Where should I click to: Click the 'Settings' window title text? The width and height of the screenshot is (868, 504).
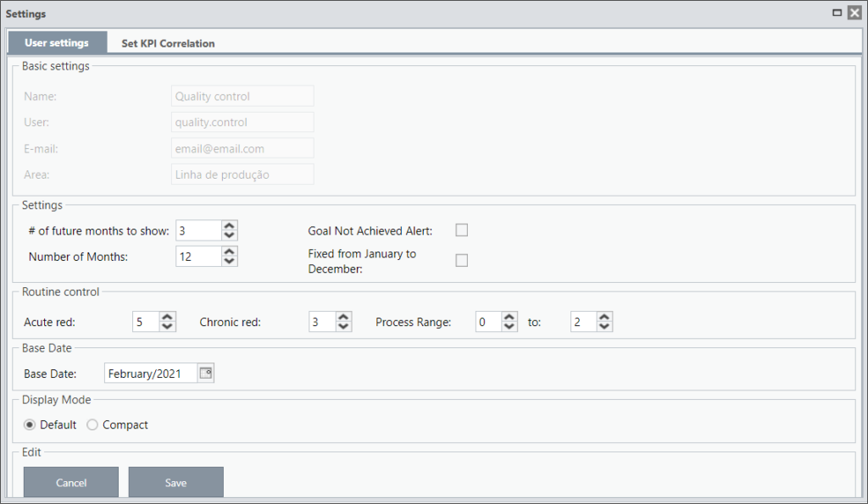tap(25, 14)
